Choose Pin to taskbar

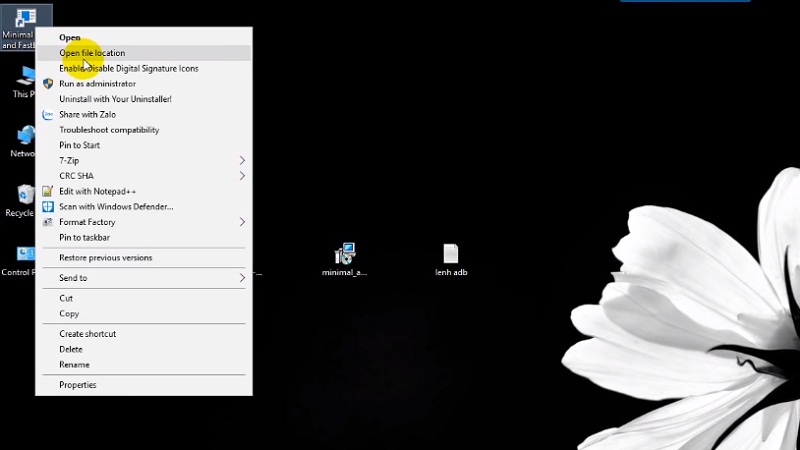[144, 237]
